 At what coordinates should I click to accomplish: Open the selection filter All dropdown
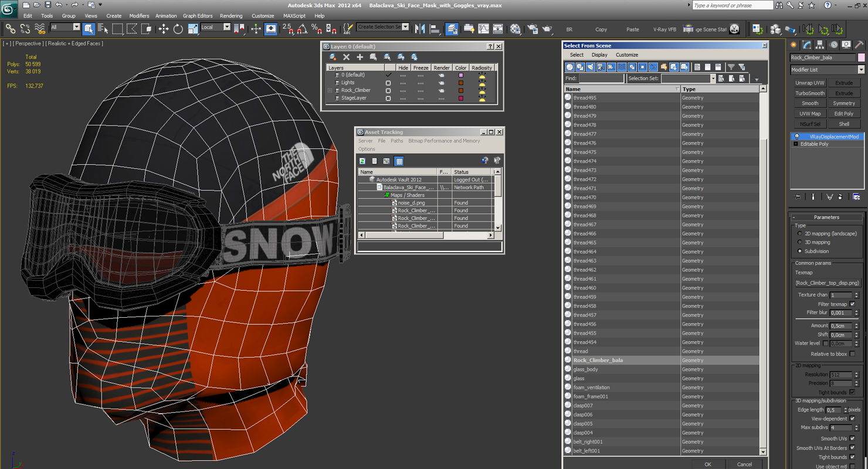pos(65,27)
